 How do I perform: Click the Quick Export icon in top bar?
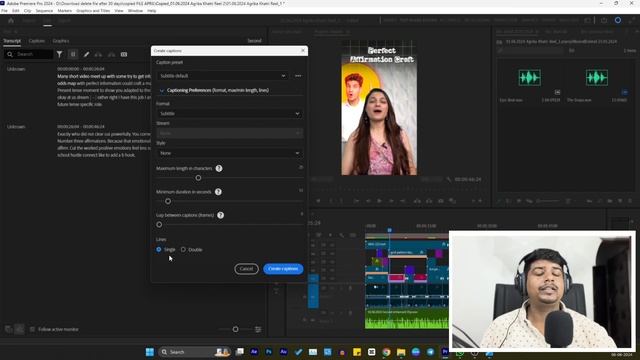tap(604, 20)
